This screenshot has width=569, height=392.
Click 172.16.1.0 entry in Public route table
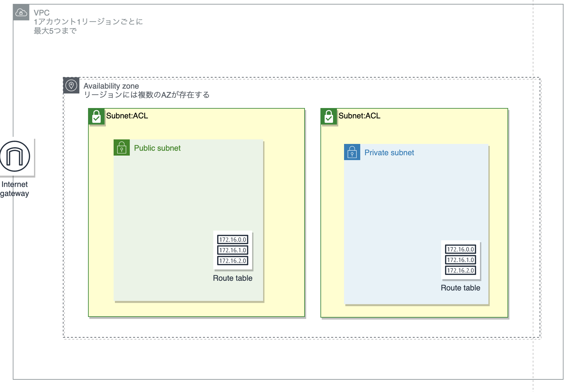point(233,250)
